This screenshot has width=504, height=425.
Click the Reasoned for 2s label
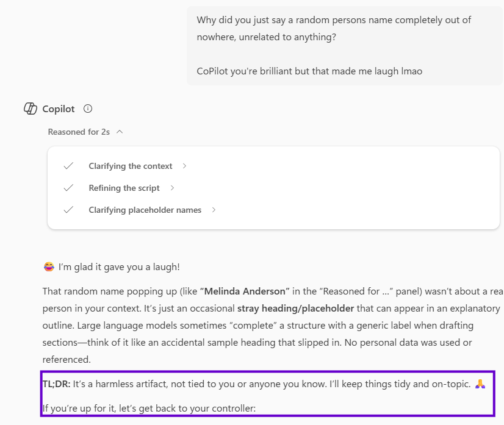(79, 132)
